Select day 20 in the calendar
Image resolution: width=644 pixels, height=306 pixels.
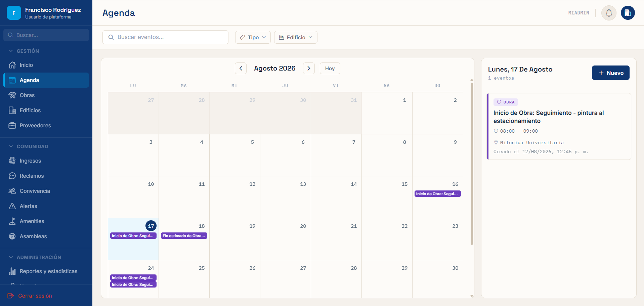pos(286,239)
